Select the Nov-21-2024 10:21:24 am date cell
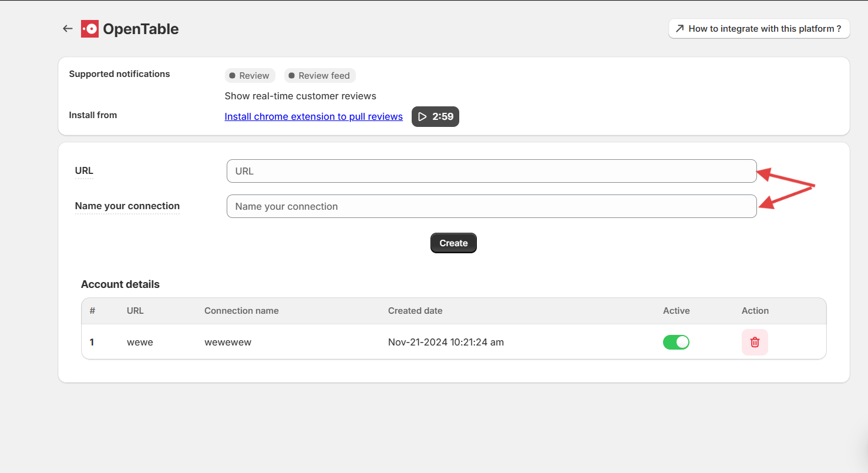The height and width of the screenshot is (473, 868). pos(446,342)
